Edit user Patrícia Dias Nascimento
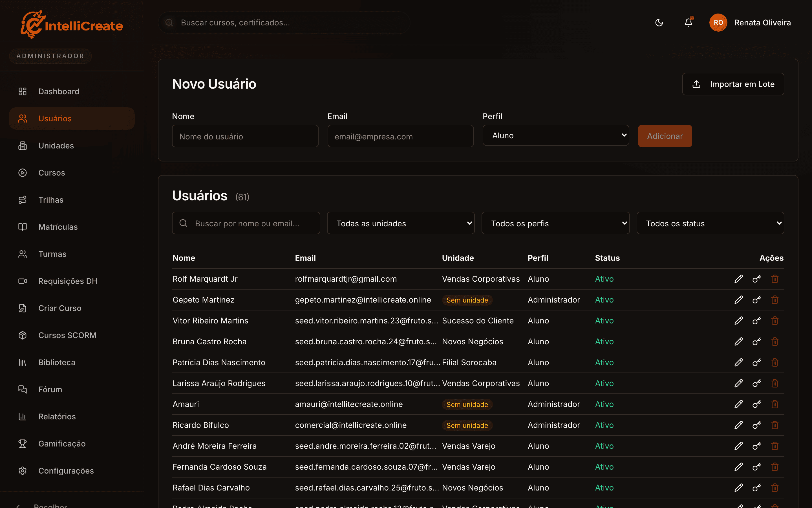 (738, 362)
